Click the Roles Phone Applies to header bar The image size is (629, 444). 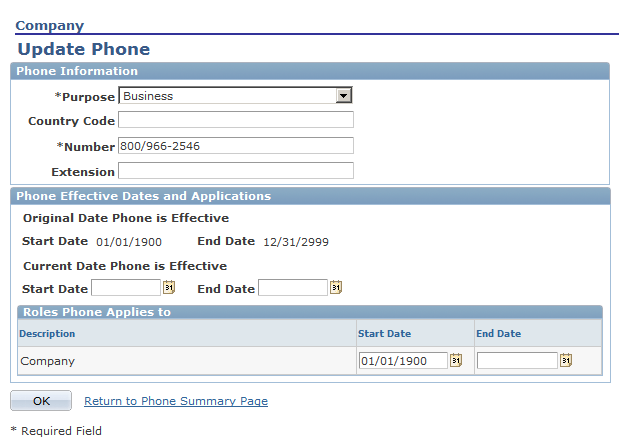[310, 312]
